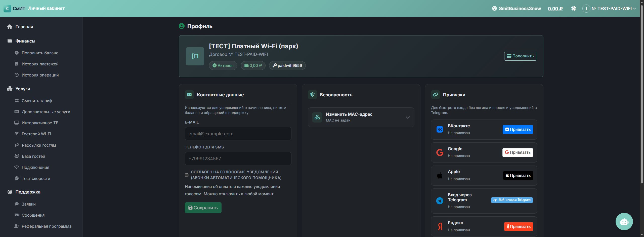
Task: Click the СМИТ logo icon
Action: tap(7, 9)
